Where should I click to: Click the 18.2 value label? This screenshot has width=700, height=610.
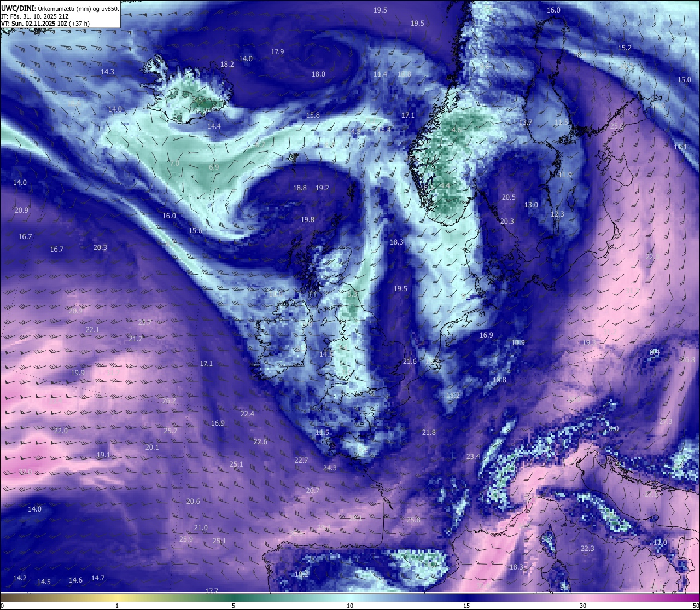tap(227, 65)
